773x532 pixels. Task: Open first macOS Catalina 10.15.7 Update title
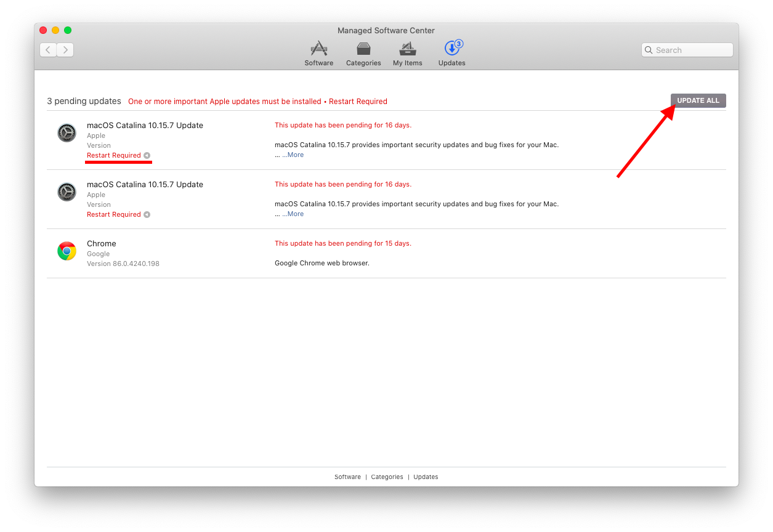point(145,126)
